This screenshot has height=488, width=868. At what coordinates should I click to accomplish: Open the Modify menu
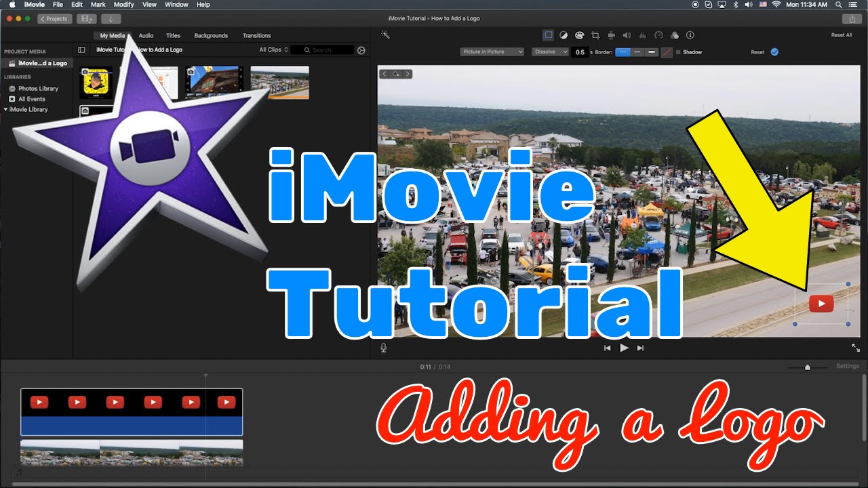coord(124,5)
